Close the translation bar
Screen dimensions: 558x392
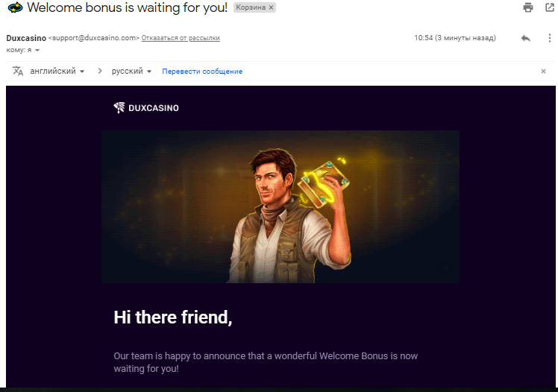point(543,71)
